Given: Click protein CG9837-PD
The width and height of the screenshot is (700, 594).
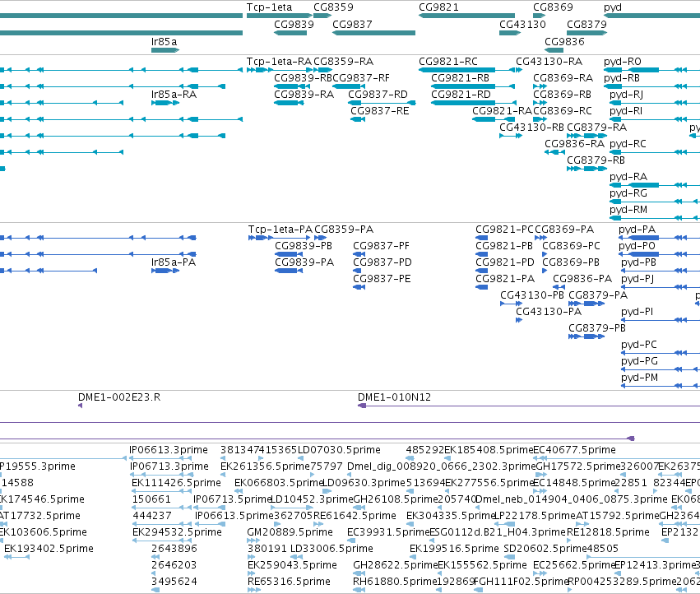Looking at the screenshot, I should [x=382, y=262].
